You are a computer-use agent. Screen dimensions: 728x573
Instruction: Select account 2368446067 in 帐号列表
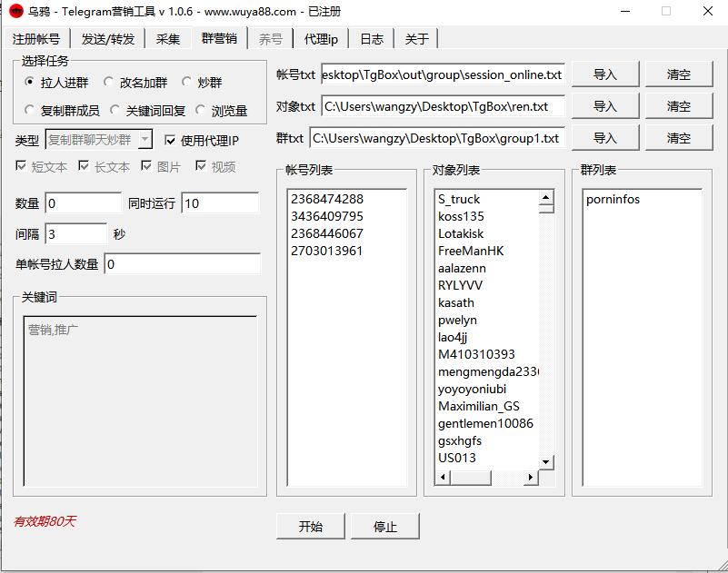click(x=327, y=233)
